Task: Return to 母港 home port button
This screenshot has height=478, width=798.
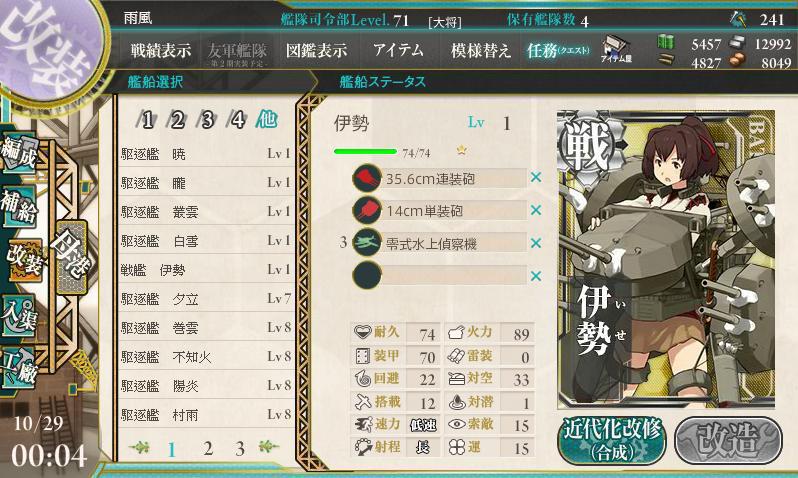Action: pyautogui.click(x=72, y=257)
